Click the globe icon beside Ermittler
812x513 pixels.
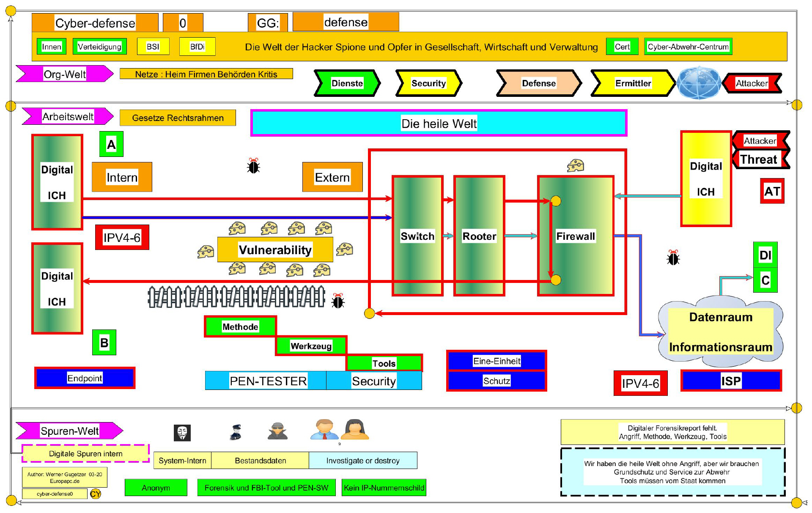(698, 83)
